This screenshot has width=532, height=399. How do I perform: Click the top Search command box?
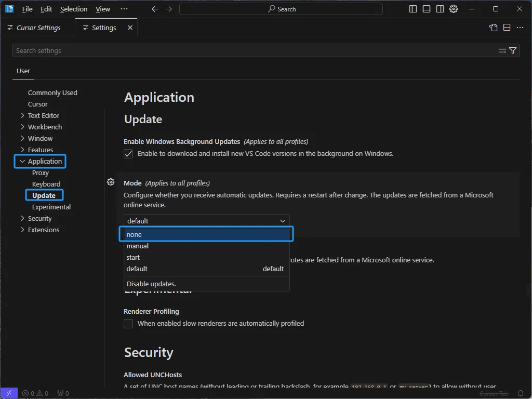click(281, 9)
